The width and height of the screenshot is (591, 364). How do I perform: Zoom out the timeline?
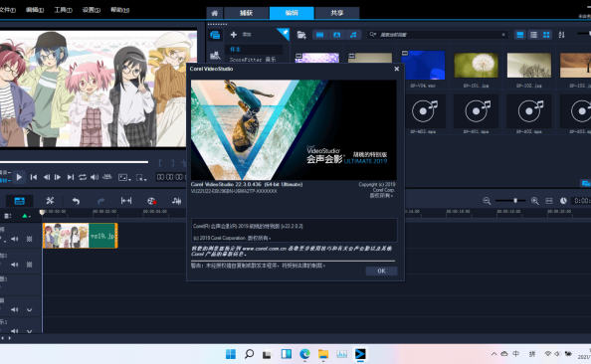[487, 201]
